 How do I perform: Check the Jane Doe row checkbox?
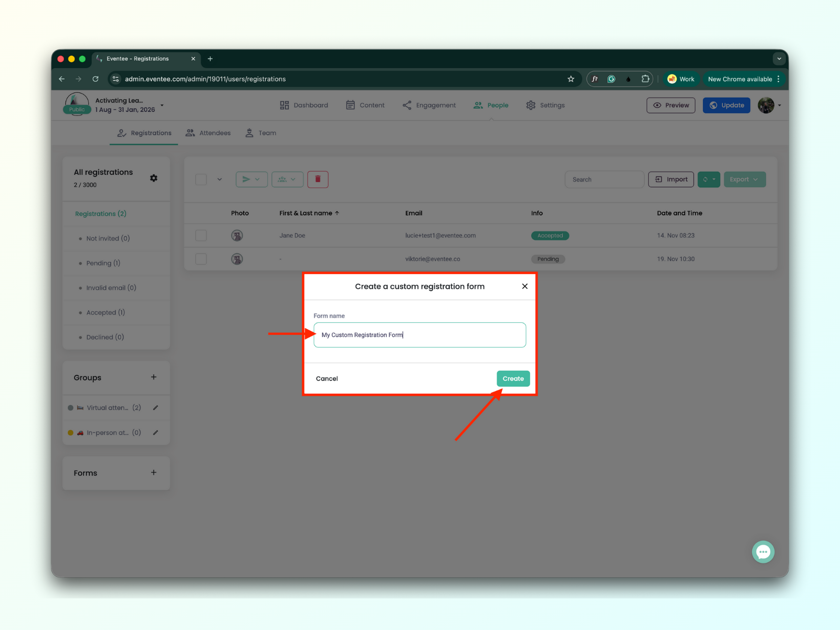tap(201, 236)
